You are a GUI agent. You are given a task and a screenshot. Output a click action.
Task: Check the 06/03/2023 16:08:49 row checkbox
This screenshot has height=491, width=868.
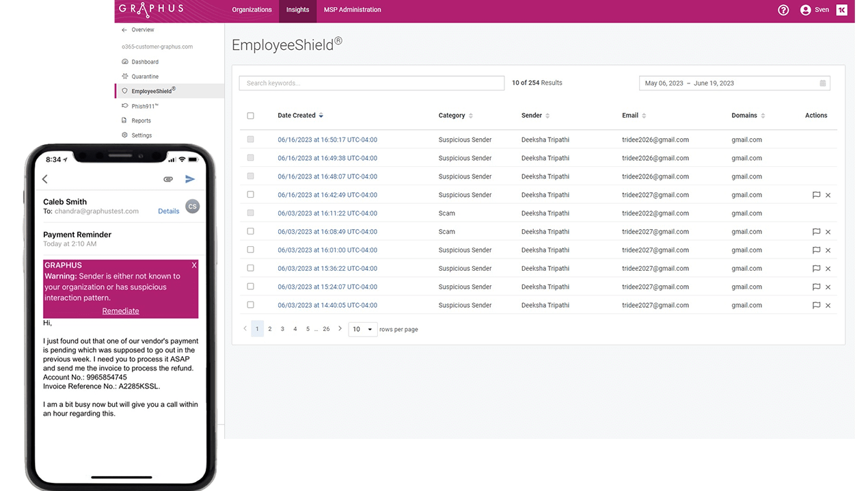click(x=250, y=232)
